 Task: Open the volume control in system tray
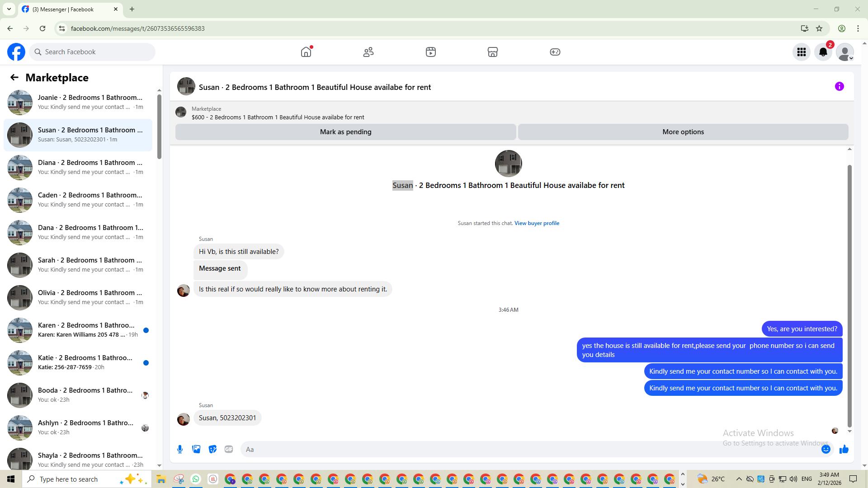click(793, 479)
